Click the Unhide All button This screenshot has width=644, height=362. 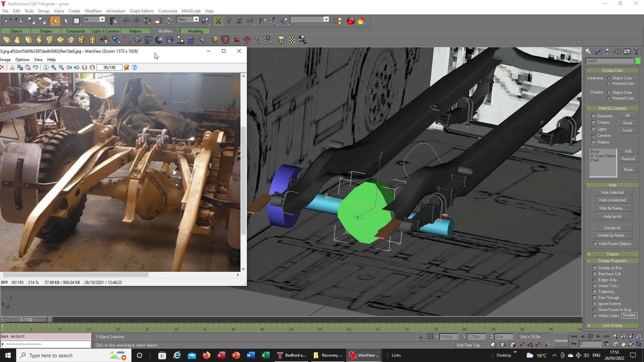pos(612,228)
